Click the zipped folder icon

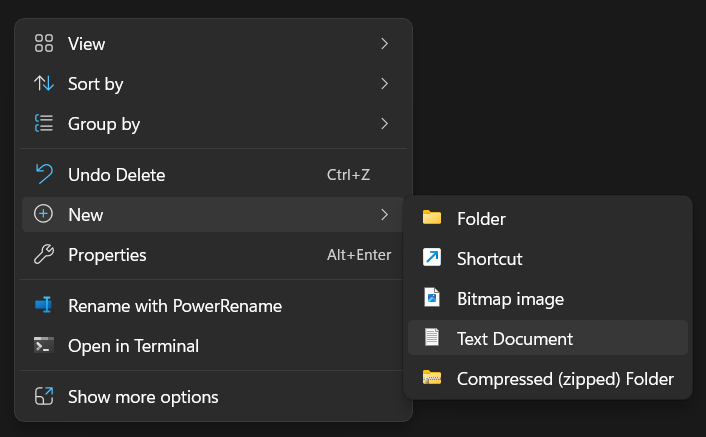click(x=432, y=378)
